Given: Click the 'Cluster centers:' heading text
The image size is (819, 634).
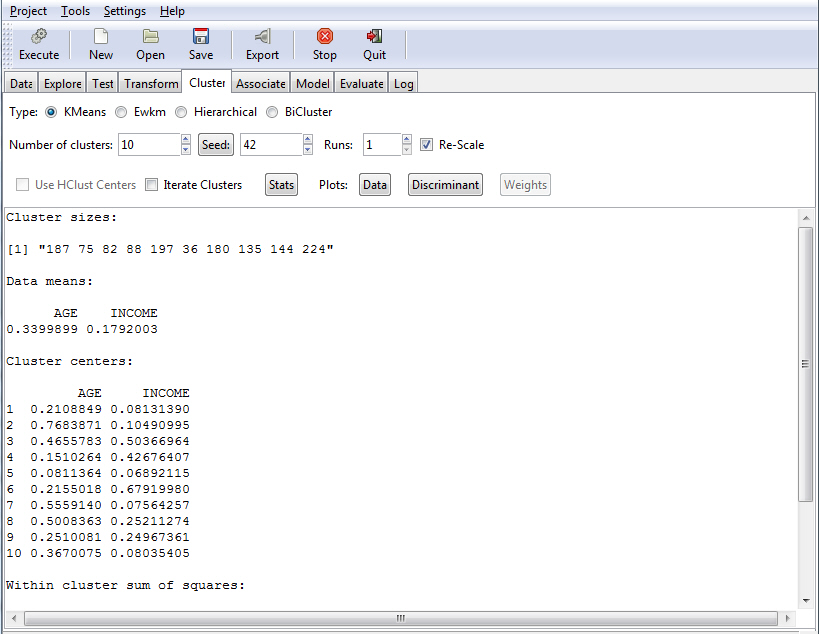Looking at the screenshot, I should (69, 361).
